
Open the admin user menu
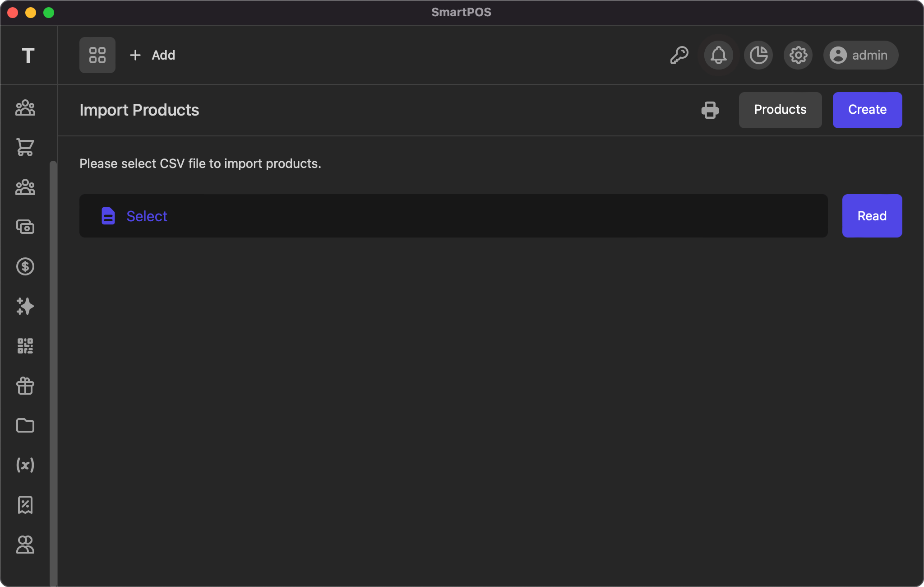coord(860,55)
